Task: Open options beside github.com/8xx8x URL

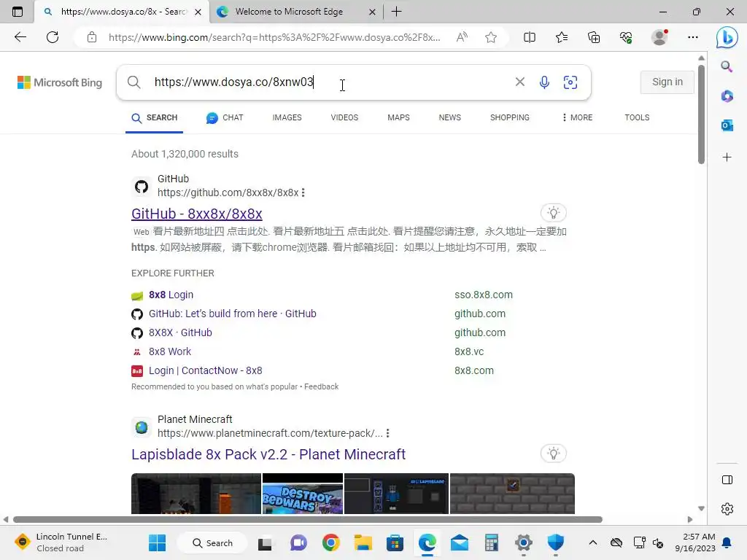Action: (x=303, y=192)
